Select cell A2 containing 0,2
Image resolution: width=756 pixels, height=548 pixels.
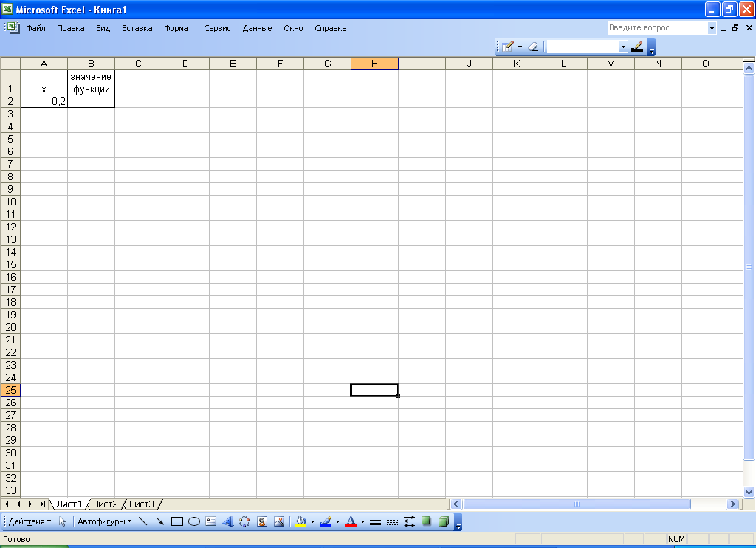(44, 101)
